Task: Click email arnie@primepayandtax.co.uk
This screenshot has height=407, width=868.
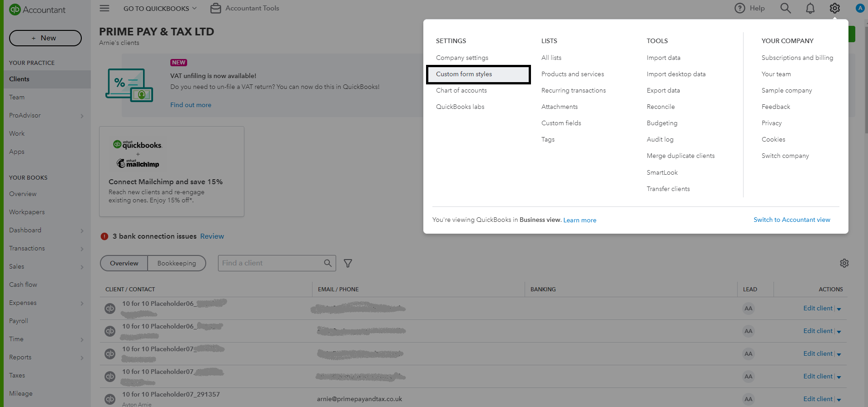Action: (359, 399)
